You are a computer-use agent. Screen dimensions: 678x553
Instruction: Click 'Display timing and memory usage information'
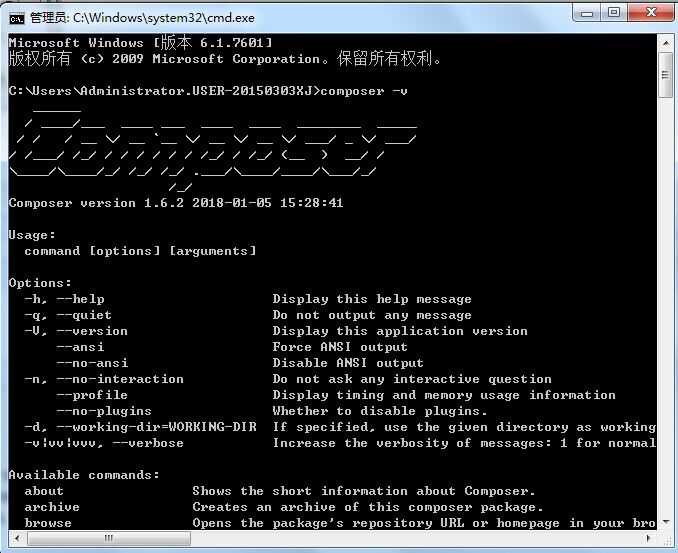coord(444,395)
